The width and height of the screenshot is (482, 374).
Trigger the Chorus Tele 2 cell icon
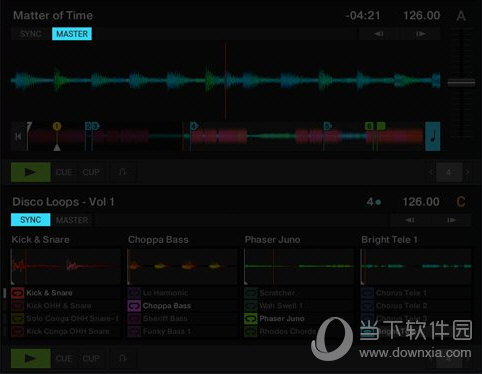coord(367,306)
